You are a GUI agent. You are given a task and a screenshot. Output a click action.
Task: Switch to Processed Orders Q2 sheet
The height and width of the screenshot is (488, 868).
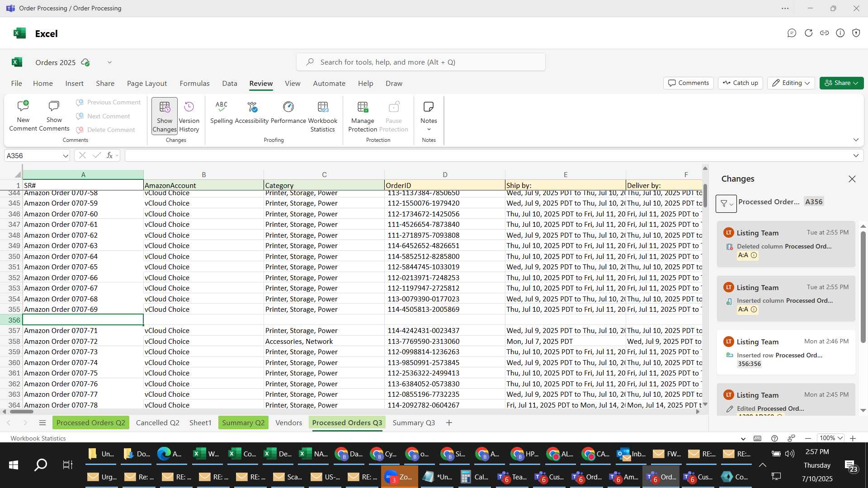pos(91,423)
